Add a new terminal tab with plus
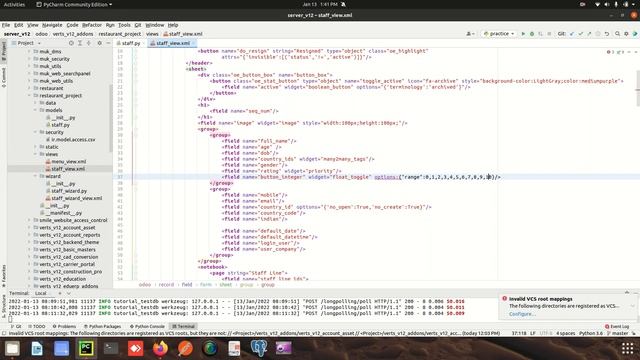Viewport: 640px width, 360px height. click(x=60, y=293)
